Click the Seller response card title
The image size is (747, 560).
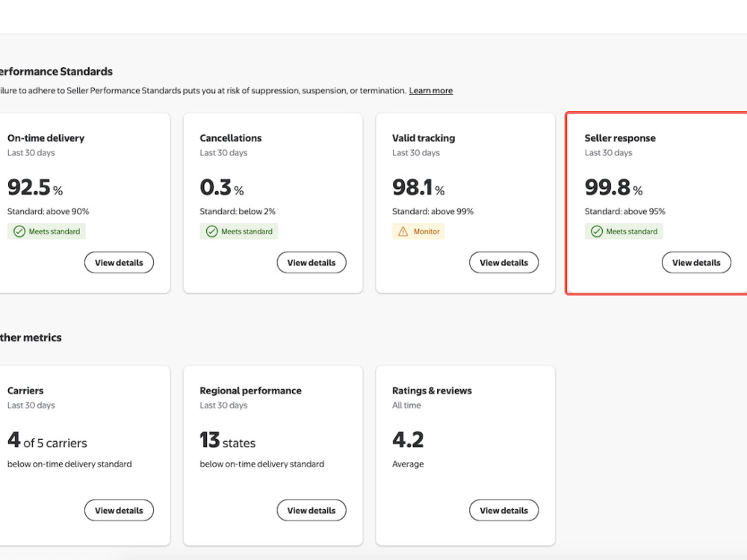coord(620,138)
